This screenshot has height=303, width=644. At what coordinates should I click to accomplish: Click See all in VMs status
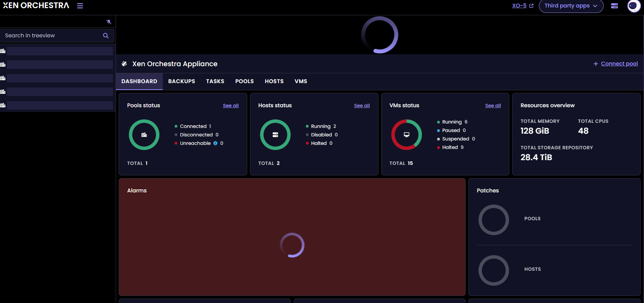(493, 106)
